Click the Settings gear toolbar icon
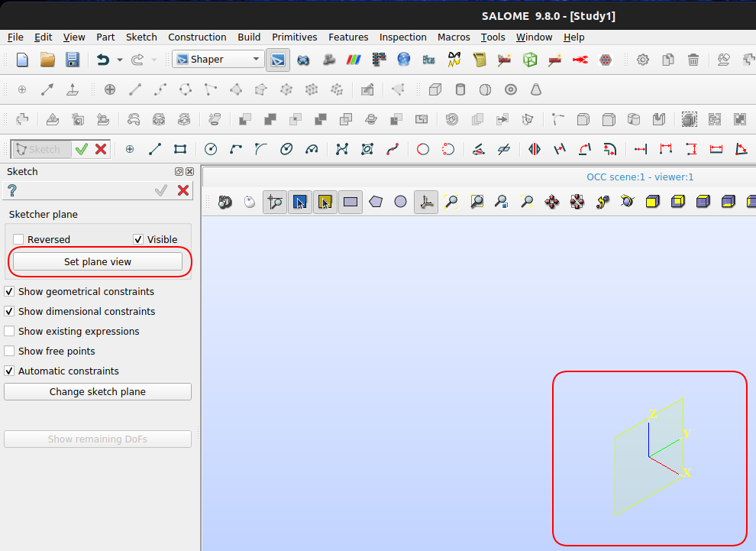The width and height of the screenshot is (756, 551). click(643, 60)
